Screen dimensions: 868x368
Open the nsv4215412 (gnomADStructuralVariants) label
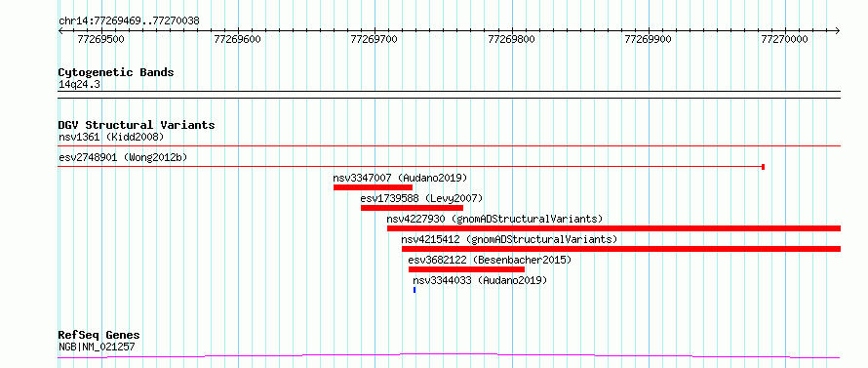pos(509,239)
